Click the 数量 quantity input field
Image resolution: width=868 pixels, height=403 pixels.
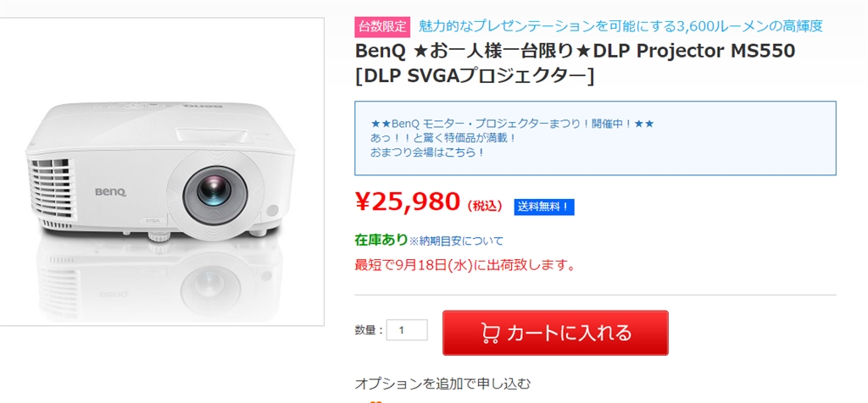(x=407, y=330)
